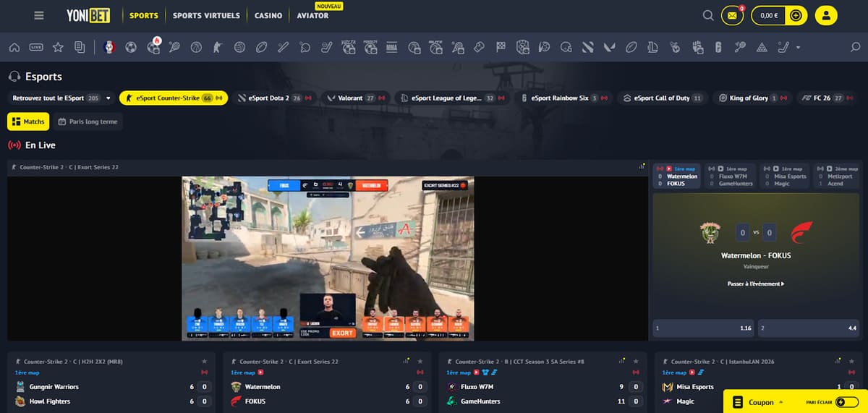Select the soccer icon with flame badge
Image resolution: width=868 pixels, height=413 pixels.
click(153, 48)
